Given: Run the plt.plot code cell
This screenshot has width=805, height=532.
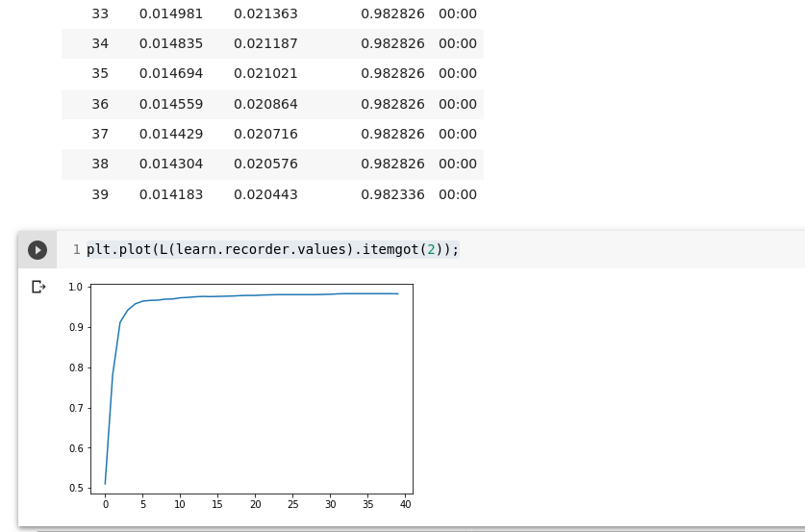Looking at the screenshot, I should pos(38,250).
